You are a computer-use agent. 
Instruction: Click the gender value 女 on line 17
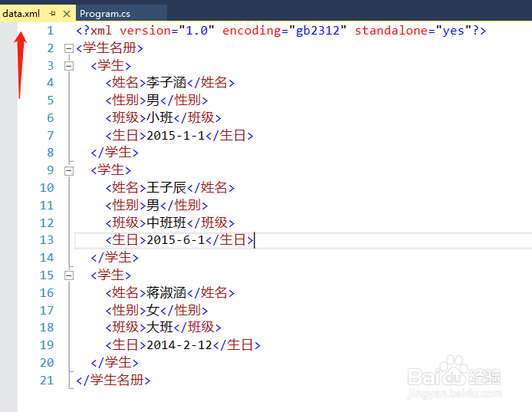(153, 310)
